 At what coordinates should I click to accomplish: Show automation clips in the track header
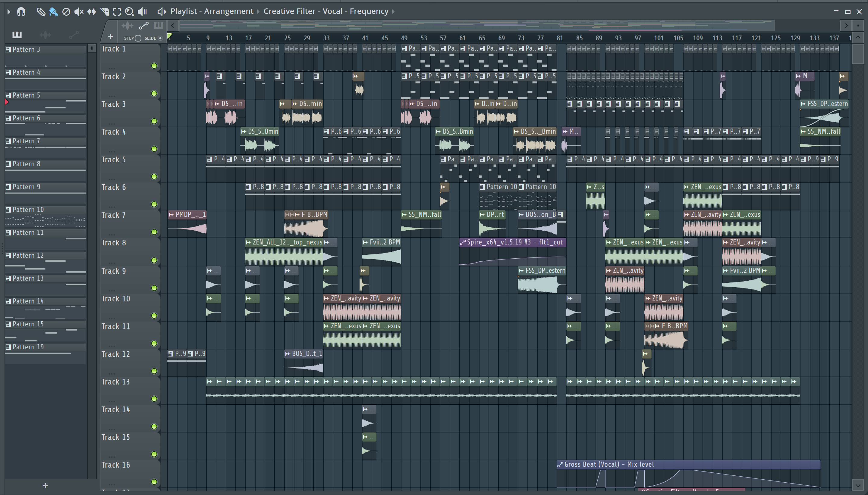click(x=143, y=26)
